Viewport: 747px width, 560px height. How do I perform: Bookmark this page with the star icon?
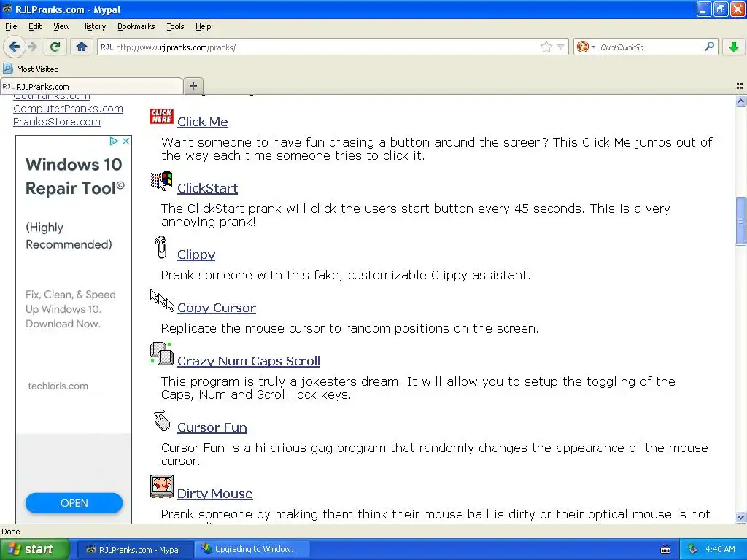[x=546, y=47]
